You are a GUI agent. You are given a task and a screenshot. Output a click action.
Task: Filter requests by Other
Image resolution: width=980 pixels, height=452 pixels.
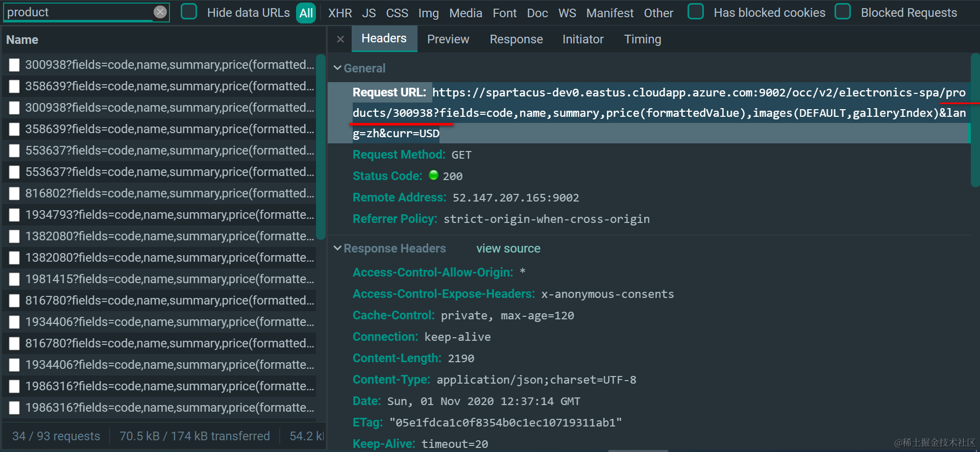point(658,13)
